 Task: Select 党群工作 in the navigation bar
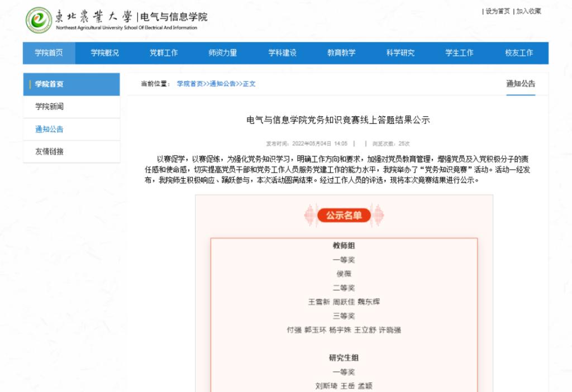164,53
